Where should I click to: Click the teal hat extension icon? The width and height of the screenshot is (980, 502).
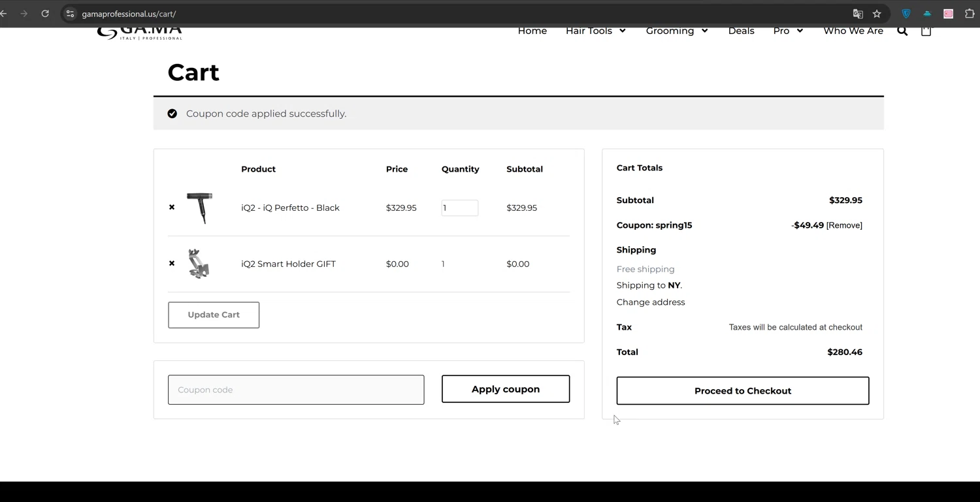point(927,14)
